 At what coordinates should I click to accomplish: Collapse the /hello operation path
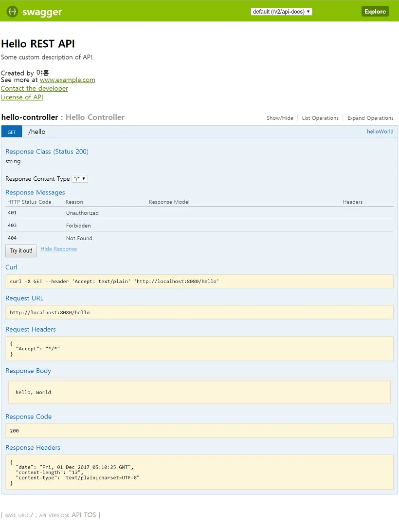click(36, 132)
